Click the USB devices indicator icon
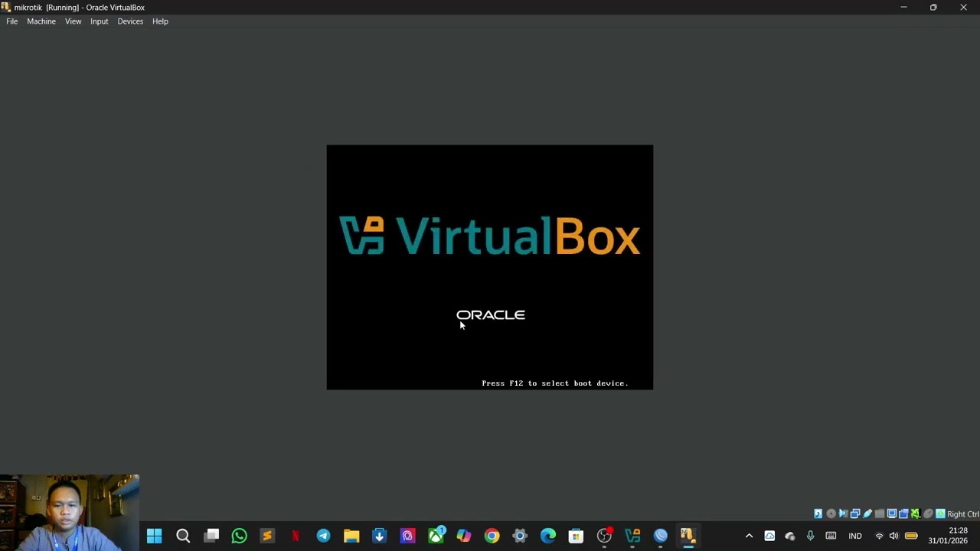Viewport: 980px width, 551px height. coord(867,514)
